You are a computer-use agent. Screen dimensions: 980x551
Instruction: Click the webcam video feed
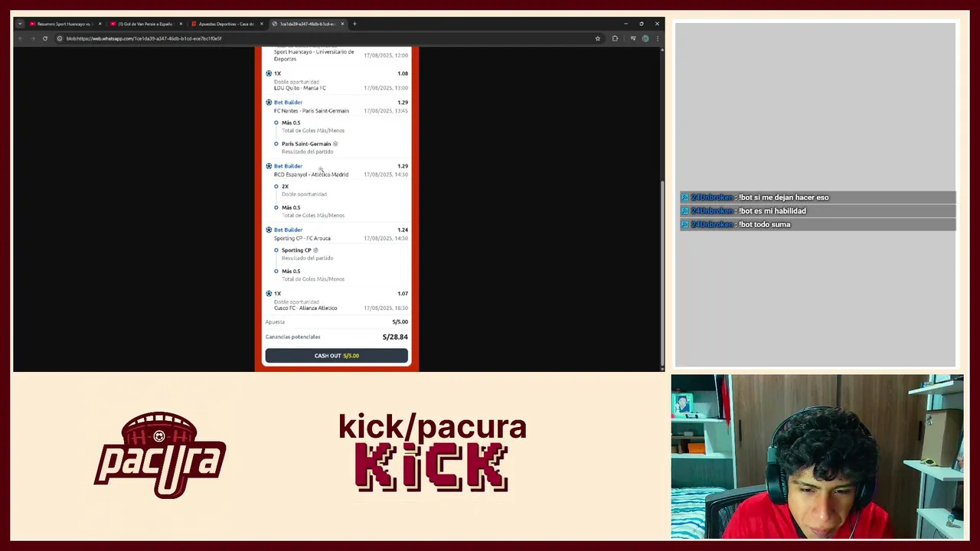pos(817,457)
